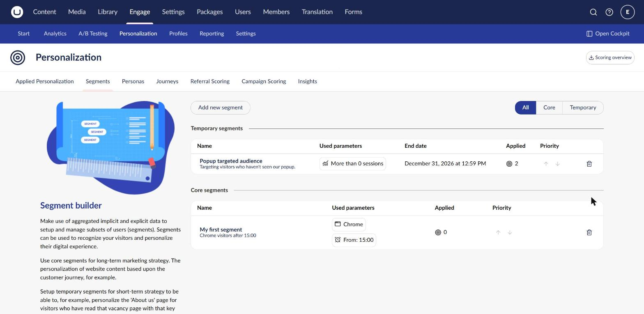Move Popup targeted audience priority down
Screen dimensions: 644x314
click(558, 164)
